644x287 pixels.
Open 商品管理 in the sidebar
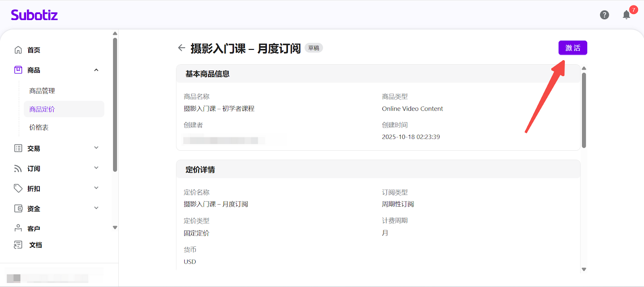point(42,91)
